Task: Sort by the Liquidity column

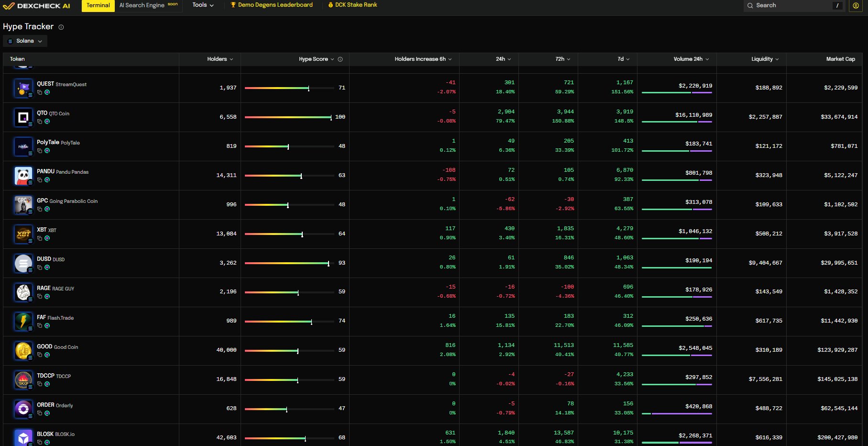Action: tap(765, 59)
